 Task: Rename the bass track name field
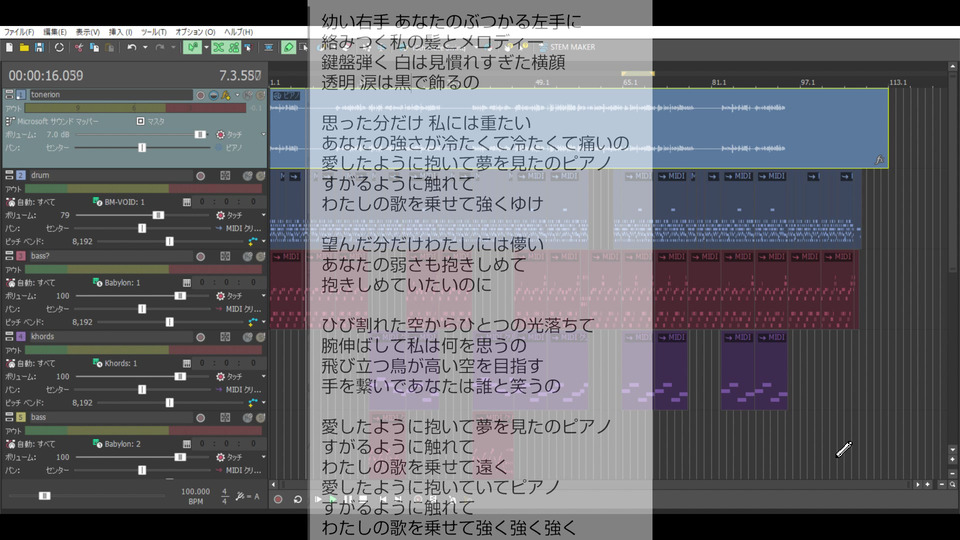pyautogui.click(x=110, y=417)
